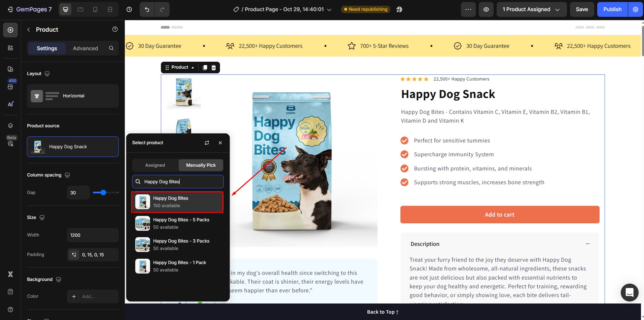Screen dimensions: 644x320
Task: Open version history via clock icon
Action: point(129,9)
